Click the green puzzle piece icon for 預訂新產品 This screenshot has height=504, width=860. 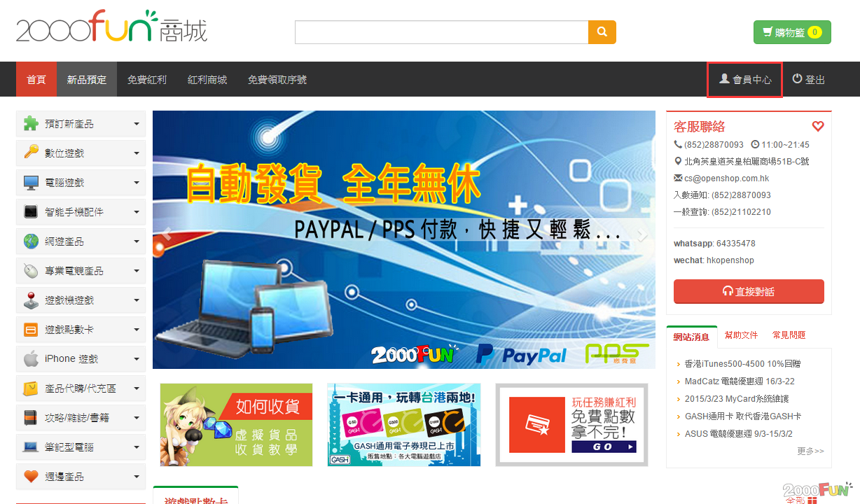[x=31, y=124]
